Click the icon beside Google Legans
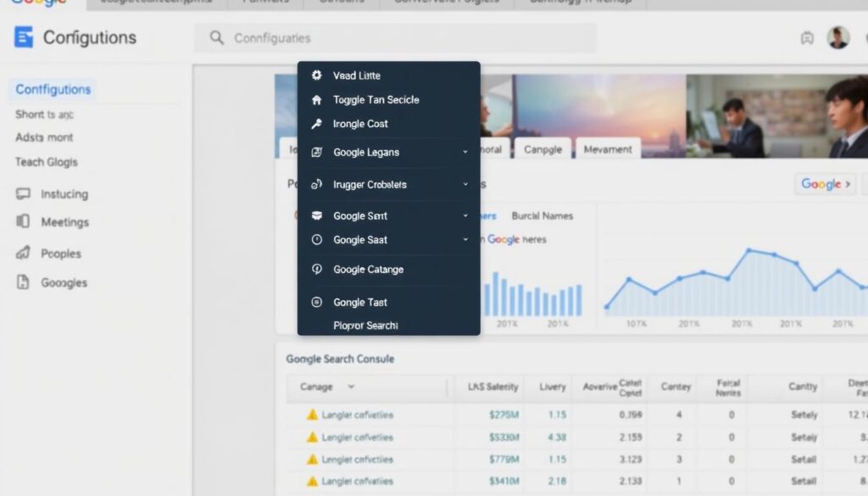This screenshot has height=496, width=868. coord(317,152)
